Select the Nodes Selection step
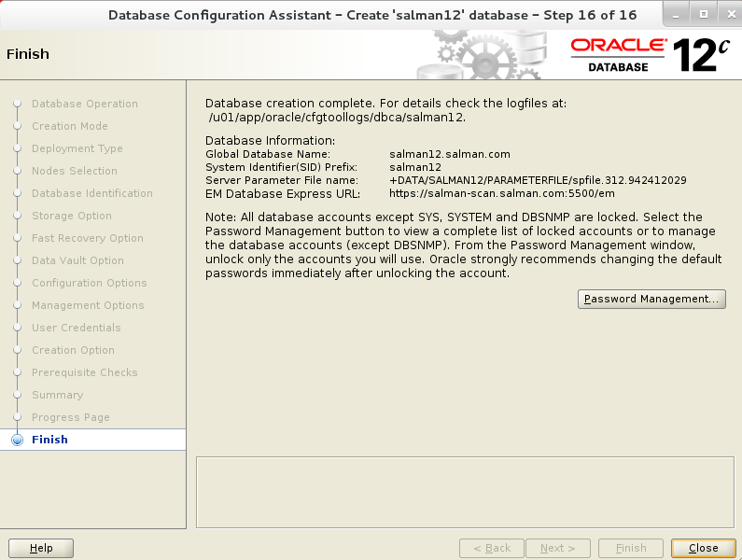The image size is (742, 560). tap(75, 171)
